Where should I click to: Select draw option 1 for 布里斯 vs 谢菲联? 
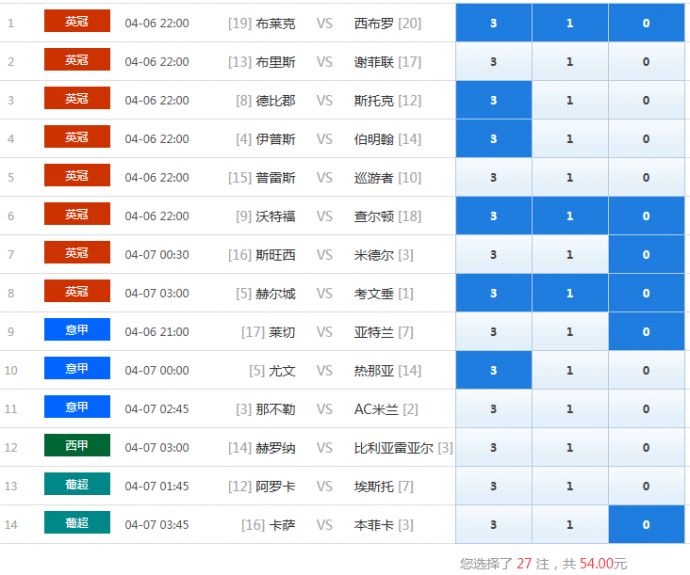[570, 62]
